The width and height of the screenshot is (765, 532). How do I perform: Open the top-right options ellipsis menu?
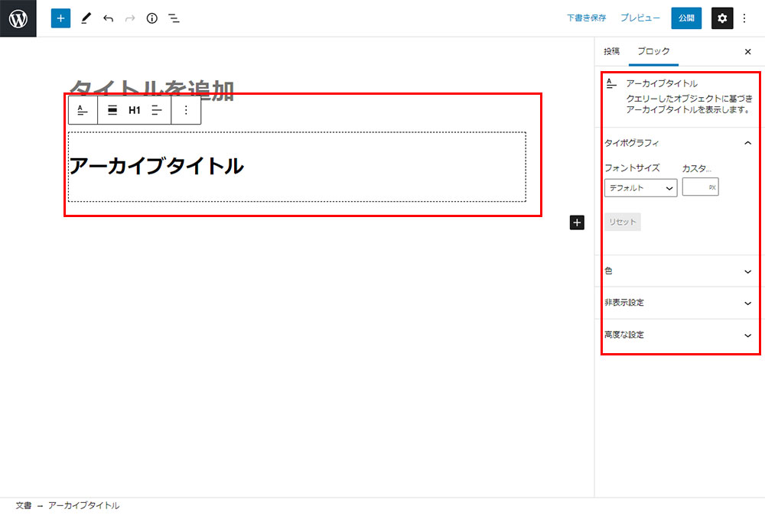click(x=744, y=18)
